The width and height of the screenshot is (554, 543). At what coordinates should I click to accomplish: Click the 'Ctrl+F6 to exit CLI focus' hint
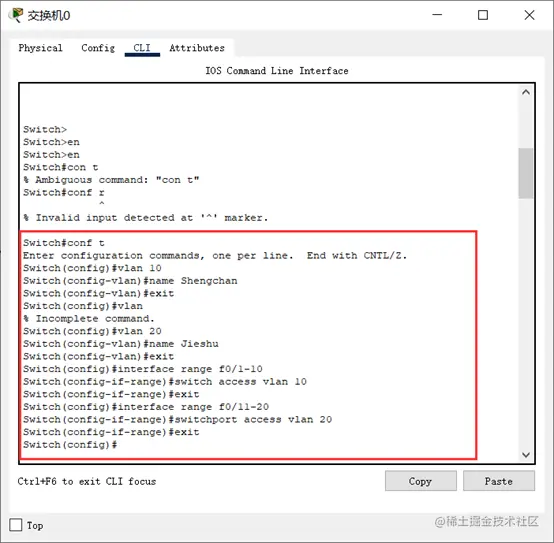tap(87, 481)
